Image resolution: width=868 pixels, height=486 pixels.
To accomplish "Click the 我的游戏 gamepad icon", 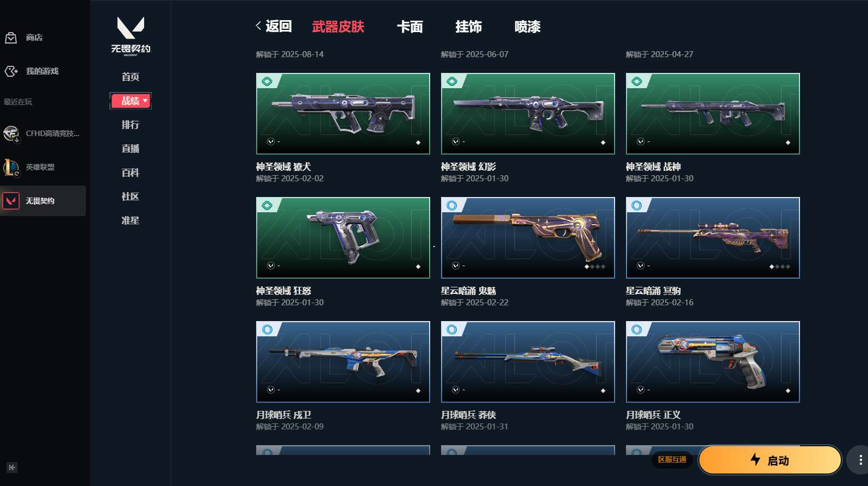I will point(11,71).
